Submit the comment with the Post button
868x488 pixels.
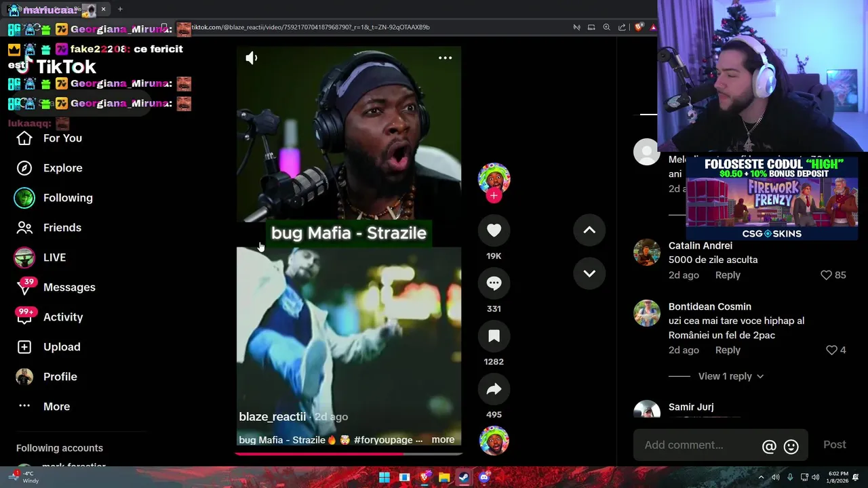tap(835, 445)
